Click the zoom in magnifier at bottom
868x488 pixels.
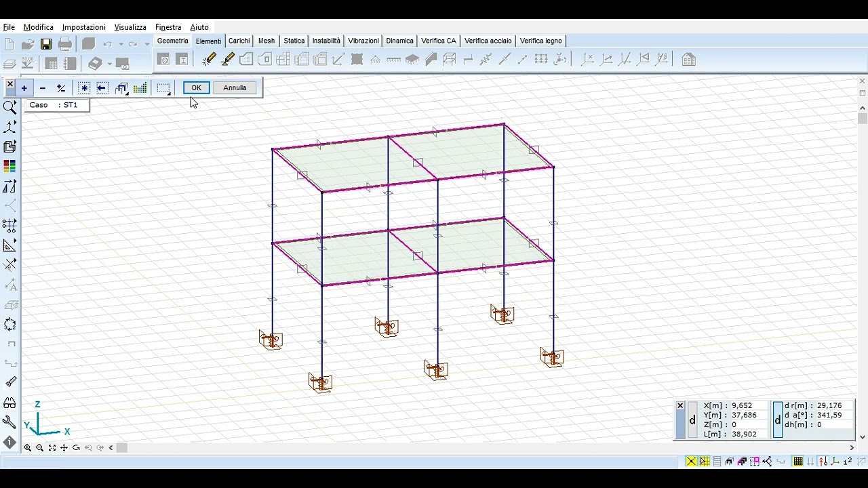click(28, 448)
